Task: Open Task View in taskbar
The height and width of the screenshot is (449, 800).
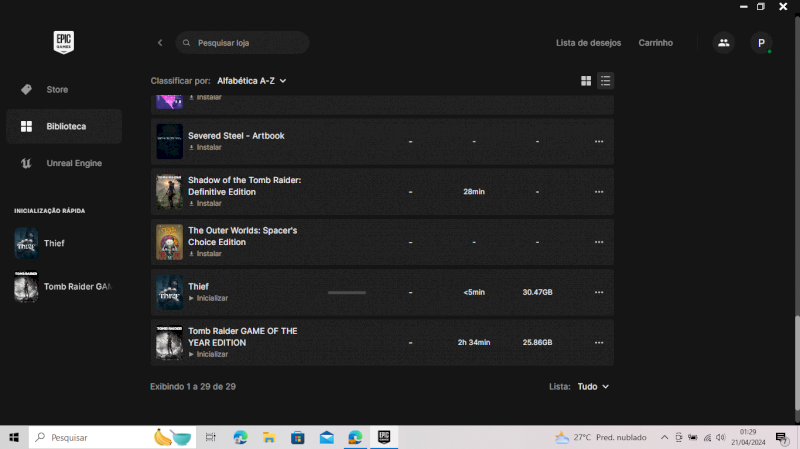Action: [x=210, y=437]
